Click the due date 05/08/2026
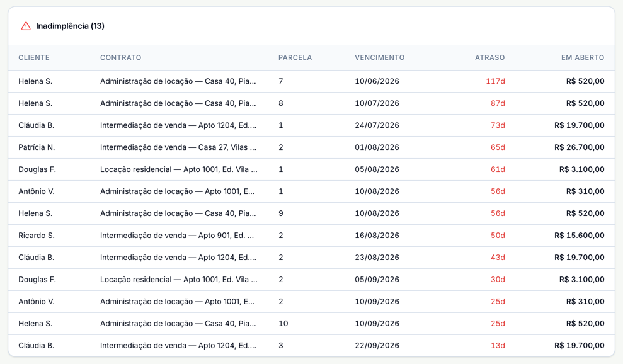 coord(377,169)
